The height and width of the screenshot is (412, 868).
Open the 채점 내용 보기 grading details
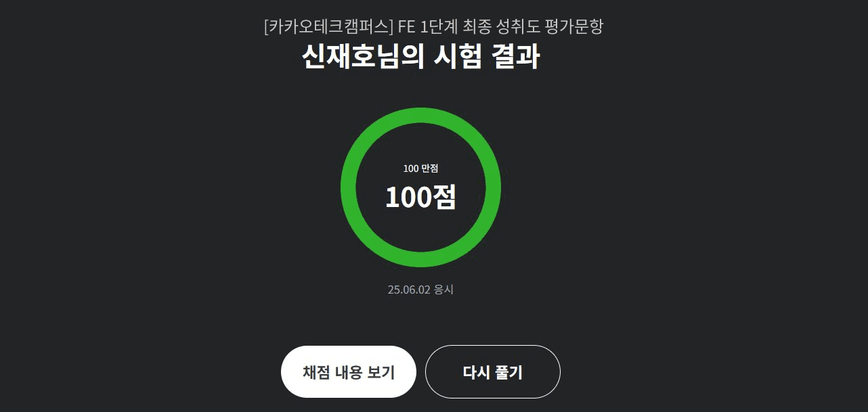[x=349, y=372]
